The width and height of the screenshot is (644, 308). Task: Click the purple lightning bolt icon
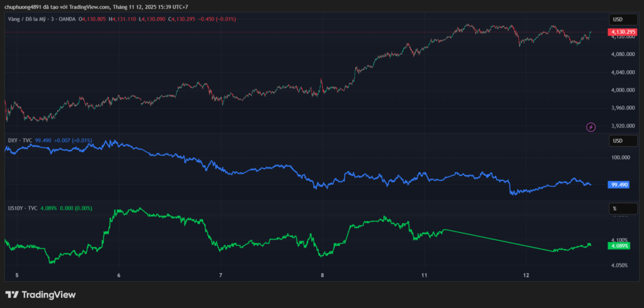click(x=591, y=127)
